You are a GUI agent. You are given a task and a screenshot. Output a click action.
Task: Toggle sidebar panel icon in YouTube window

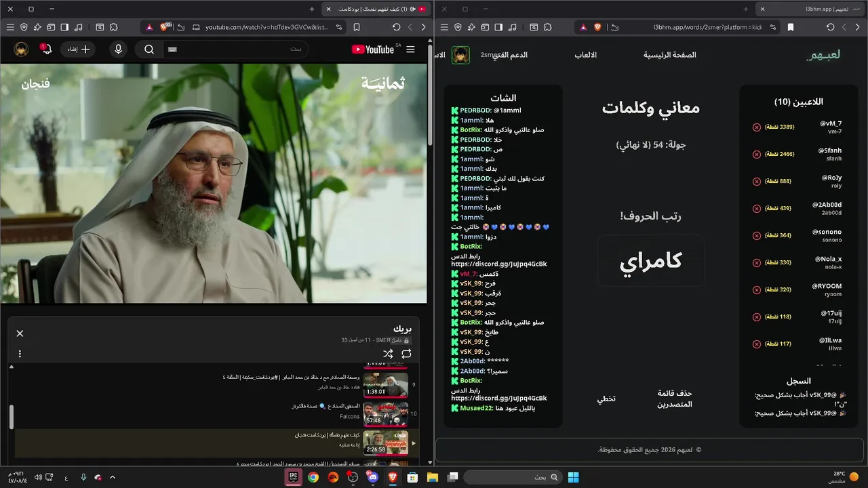click(x=64, y=27)
